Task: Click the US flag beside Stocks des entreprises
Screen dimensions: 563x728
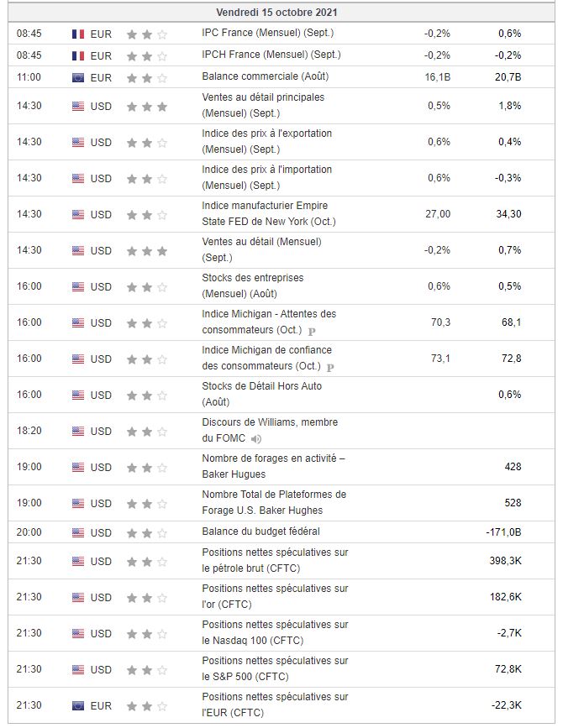Action: tap(78, 286)
